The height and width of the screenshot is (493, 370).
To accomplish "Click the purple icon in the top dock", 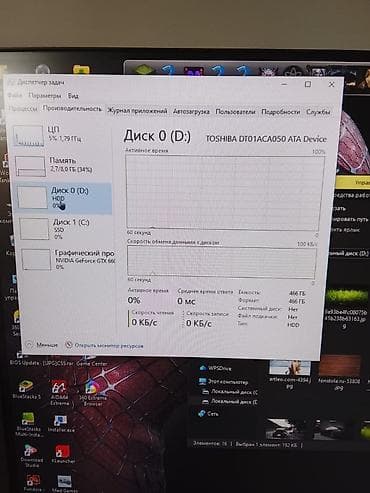I will tap(194, 71).
